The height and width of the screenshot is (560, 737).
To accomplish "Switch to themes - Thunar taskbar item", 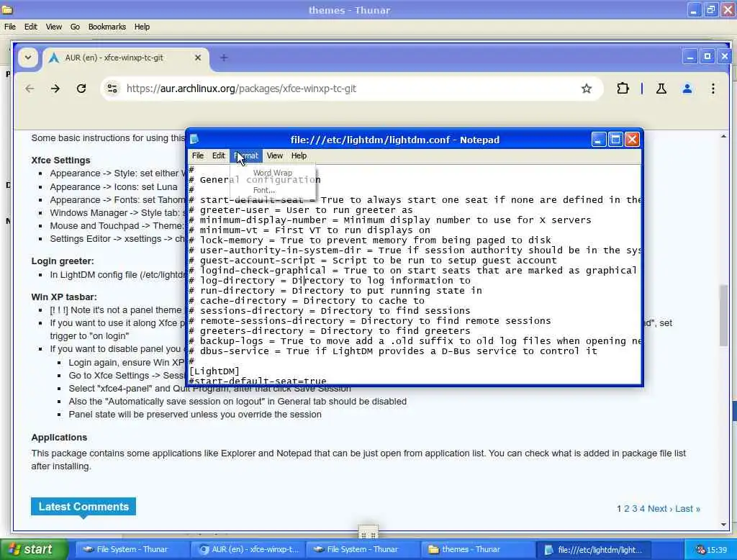I will [x=478, y=549].
